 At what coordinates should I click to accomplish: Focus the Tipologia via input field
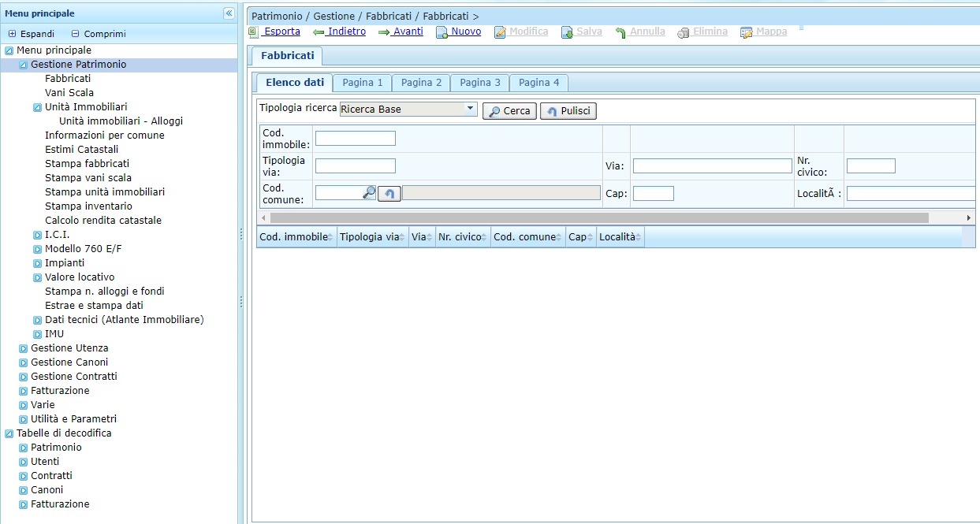(356, 165)
